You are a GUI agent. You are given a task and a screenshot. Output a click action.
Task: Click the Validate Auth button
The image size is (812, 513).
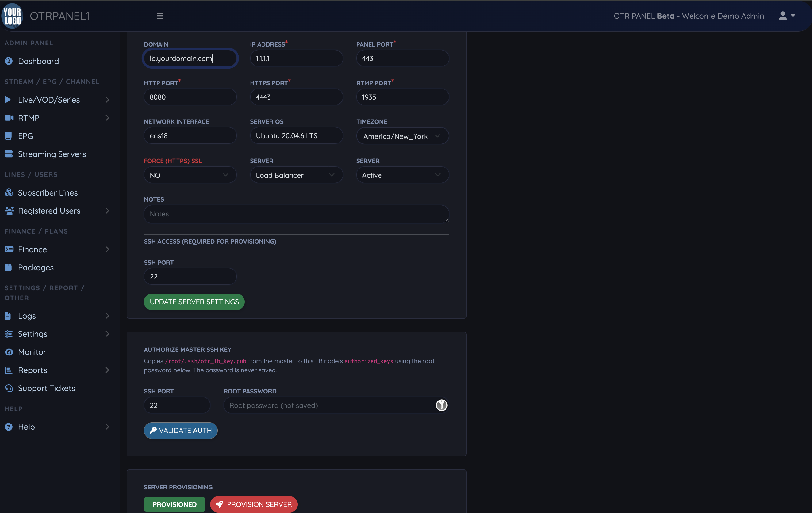coord(181,431)
